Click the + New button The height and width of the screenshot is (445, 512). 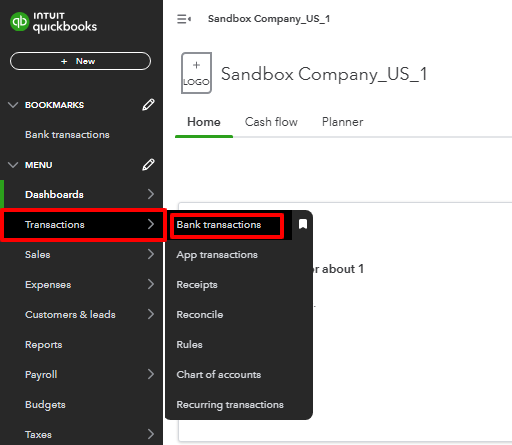[80, 61]
